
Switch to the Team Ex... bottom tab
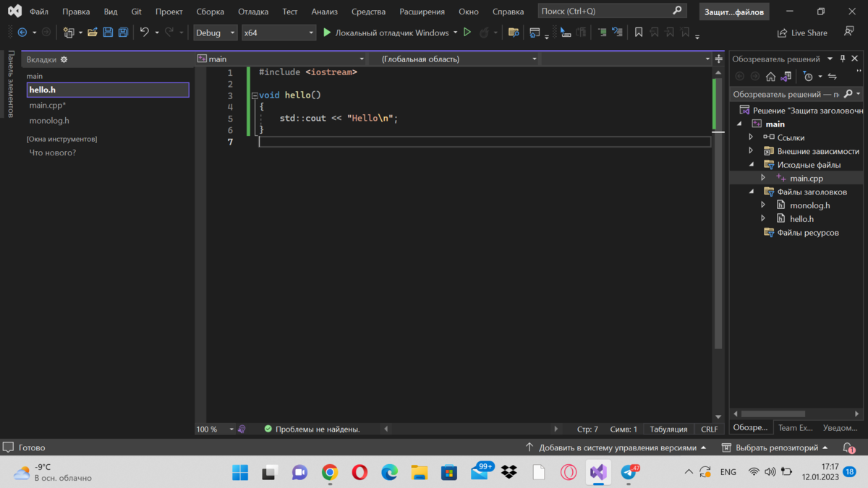[795, 428]
